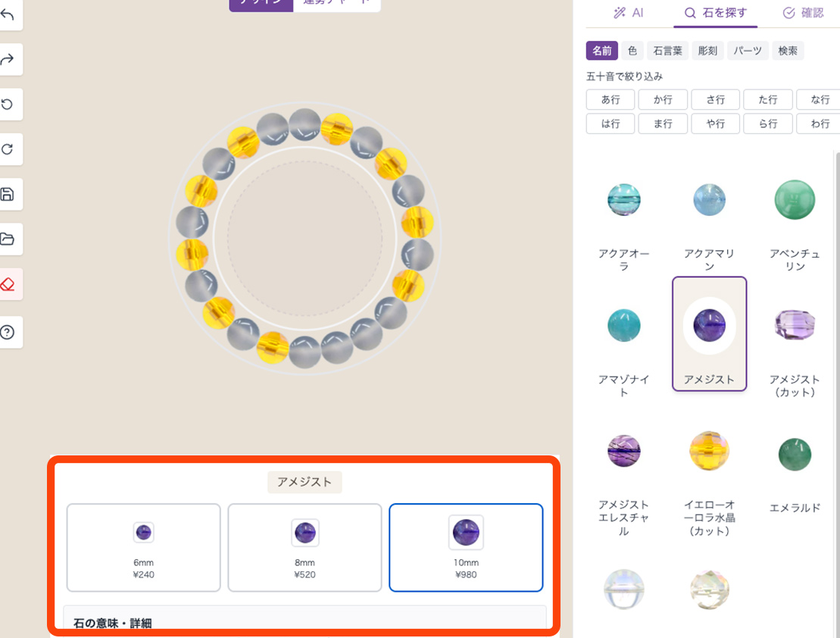Click the 色 filter button
The height and width of the screenshot is (638, 840).
click(x=632, y=51)
